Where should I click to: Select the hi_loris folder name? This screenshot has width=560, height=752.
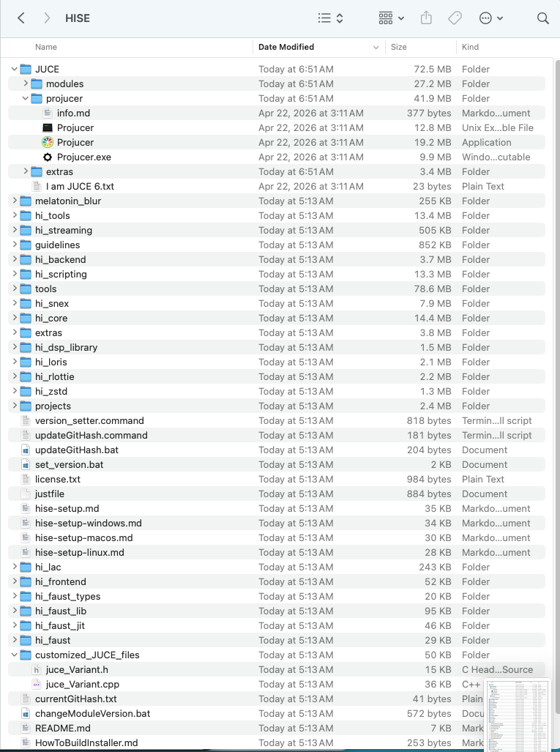click(x=51, y=362)
